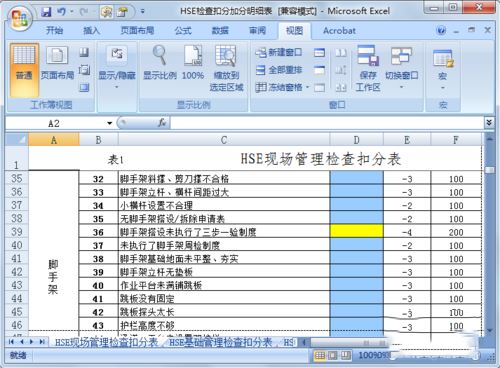Open the Acrobat tab
500x368 pixels.
(x=339, y=31)
